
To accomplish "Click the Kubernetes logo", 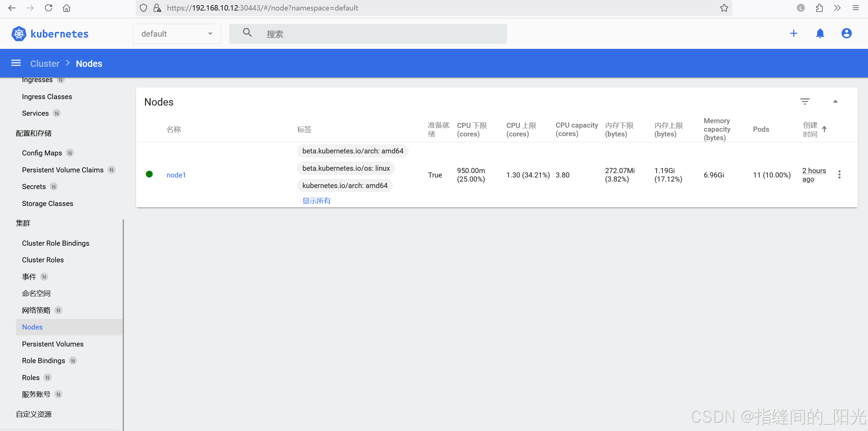I will [x=19, y=34].
